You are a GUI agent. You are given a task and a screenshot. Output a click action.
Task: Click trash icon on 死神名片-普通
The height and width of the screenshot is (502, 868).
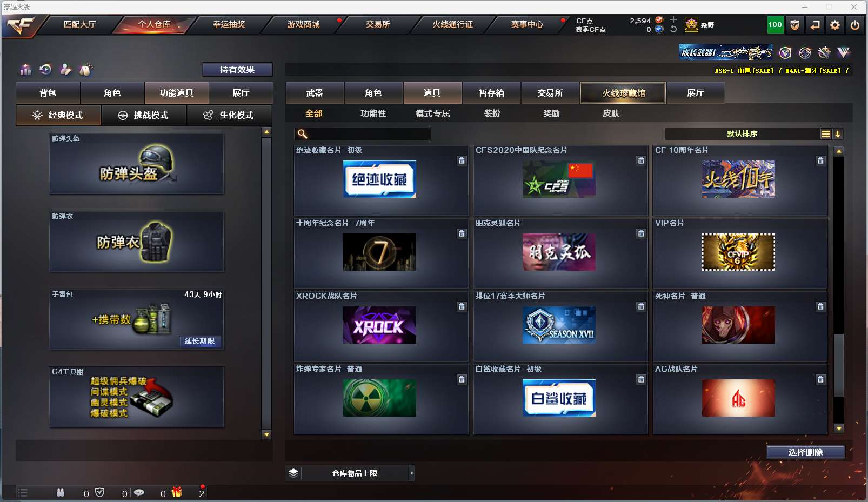(820, 306)
